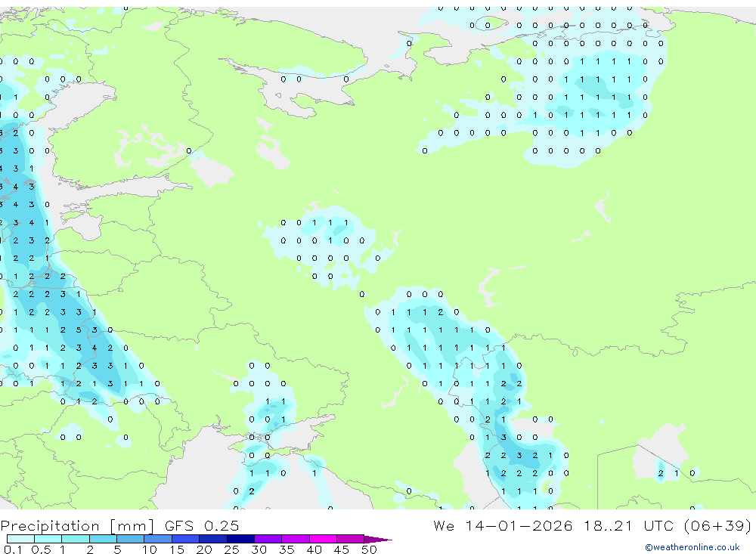Open the weatheronline.co.uk copyright link
The width and height of the screenshot is (756, 554).
coord(692,547)
